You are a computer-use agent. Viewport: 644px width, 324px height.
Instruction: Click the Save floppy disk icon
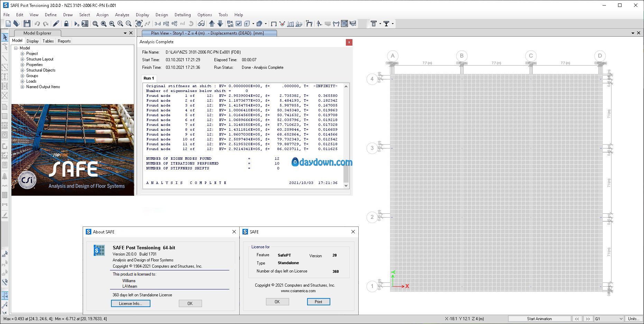pos(27,24)
